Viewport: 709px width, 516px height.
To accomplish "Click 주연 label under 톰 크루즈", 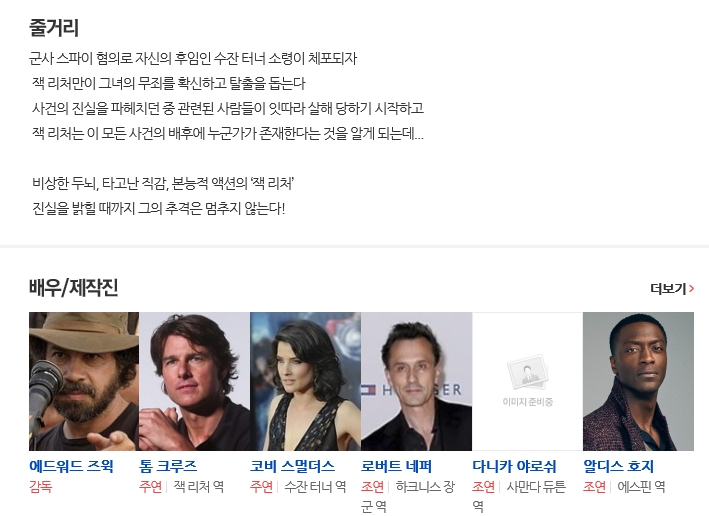I will (x=151, y=487).
